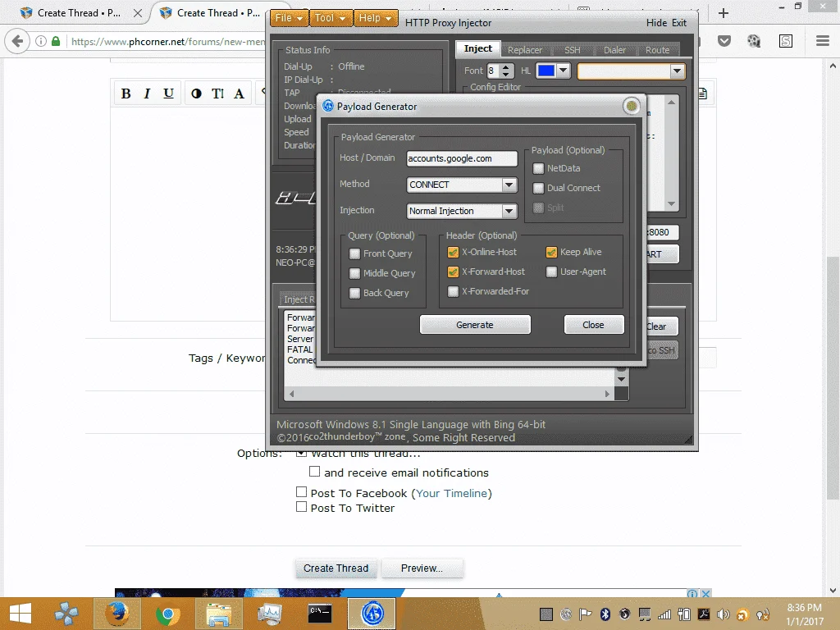
Task: Open Firefox from the taskbar
Action: click(116, 614)
